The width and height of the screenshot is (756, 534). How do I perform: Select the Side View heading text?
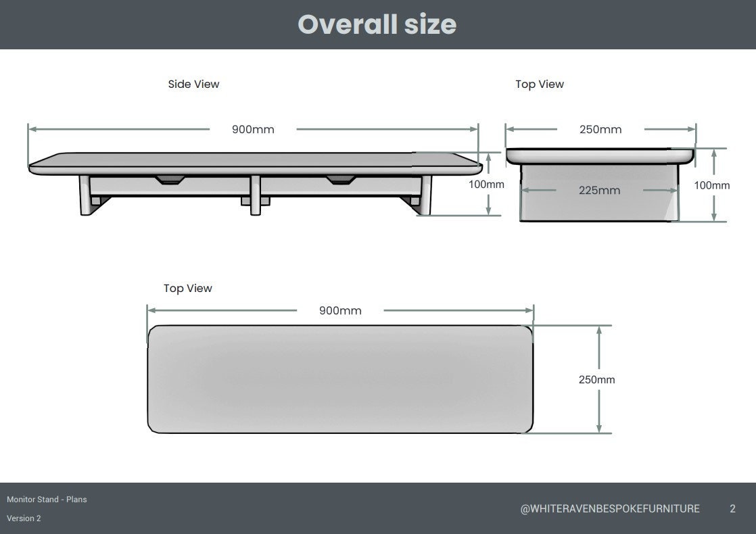click(x=193, y=84)
